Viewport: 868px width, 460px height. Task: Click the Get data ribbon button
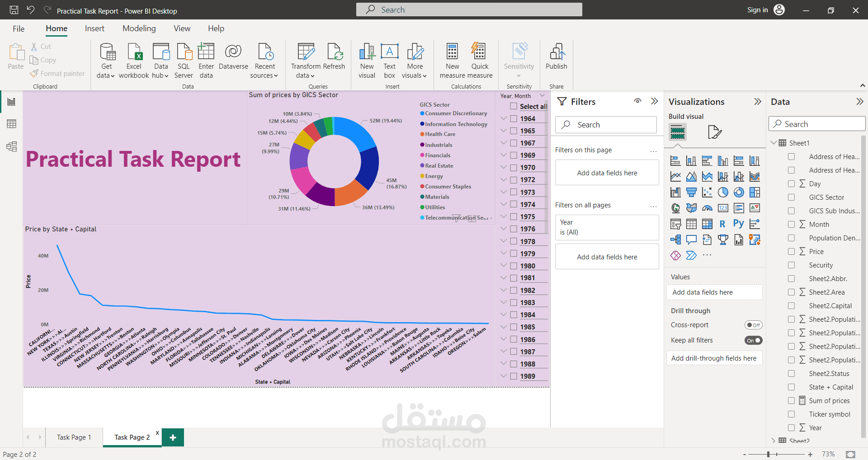tap(106, 61)
